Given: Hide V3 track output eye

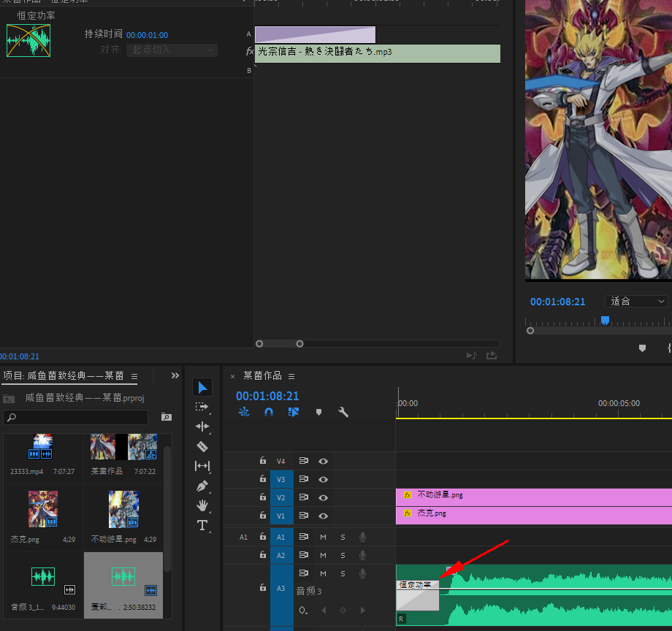Looking at the screenshot, I should [x=323, y=479].
